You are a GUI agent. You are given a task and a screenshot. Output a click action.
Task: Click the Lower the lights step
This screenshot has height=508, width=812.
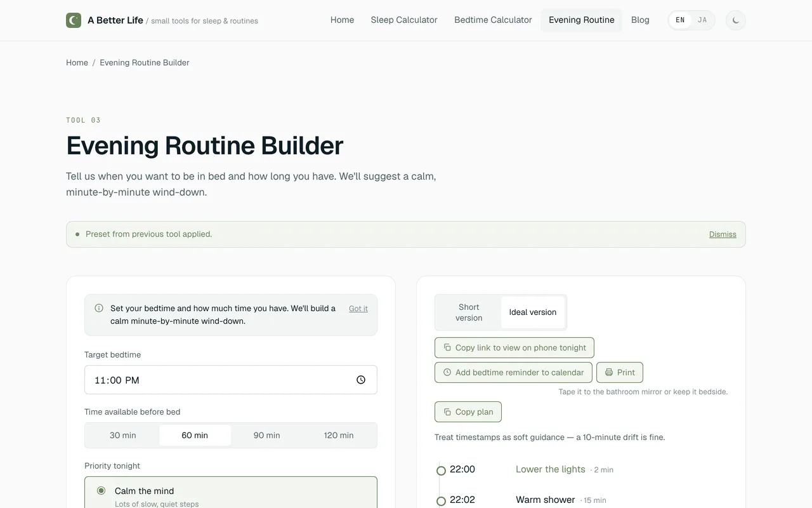[551, 469]
